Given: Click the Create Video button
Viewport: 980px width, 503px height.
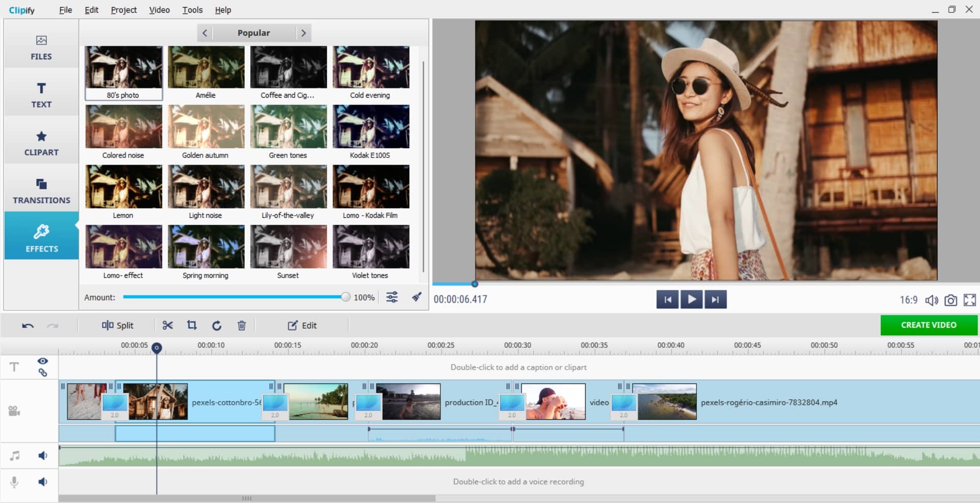Looking at the screenshot, I should point(928,325).
